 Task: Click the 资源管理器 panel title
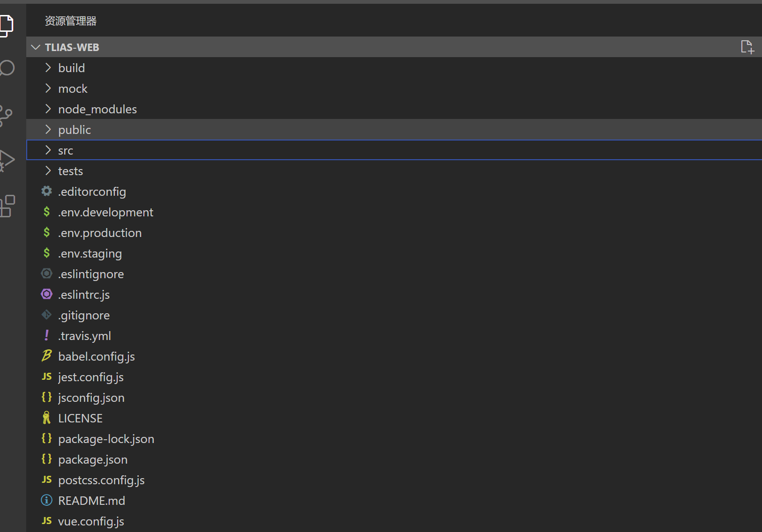[x=71, y=21]
